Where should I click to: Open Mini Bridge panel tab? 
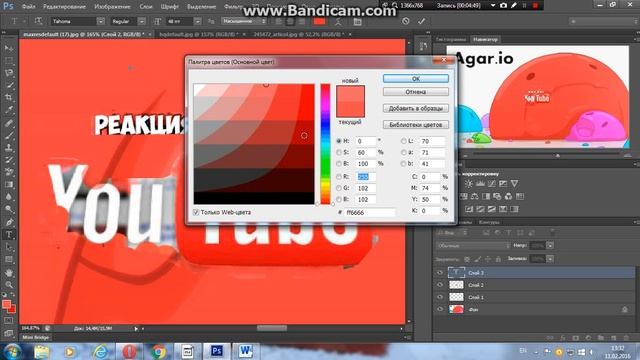36,338
